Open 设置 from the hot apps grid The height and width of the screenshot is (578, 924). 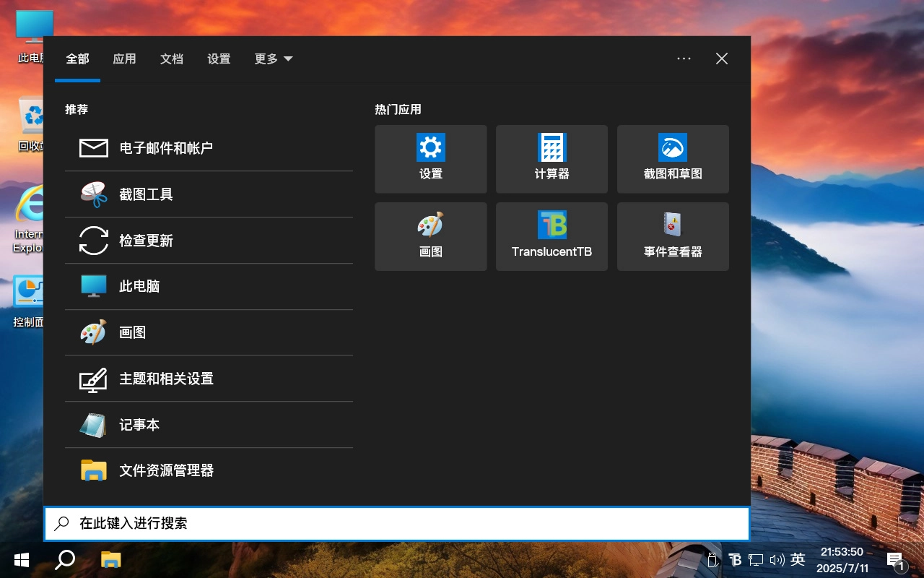(430, 159)
